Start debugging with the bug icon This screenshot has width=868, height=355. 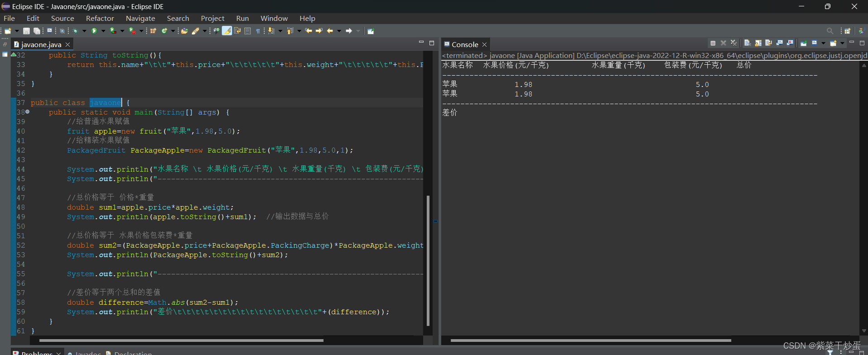coord(75,31)
